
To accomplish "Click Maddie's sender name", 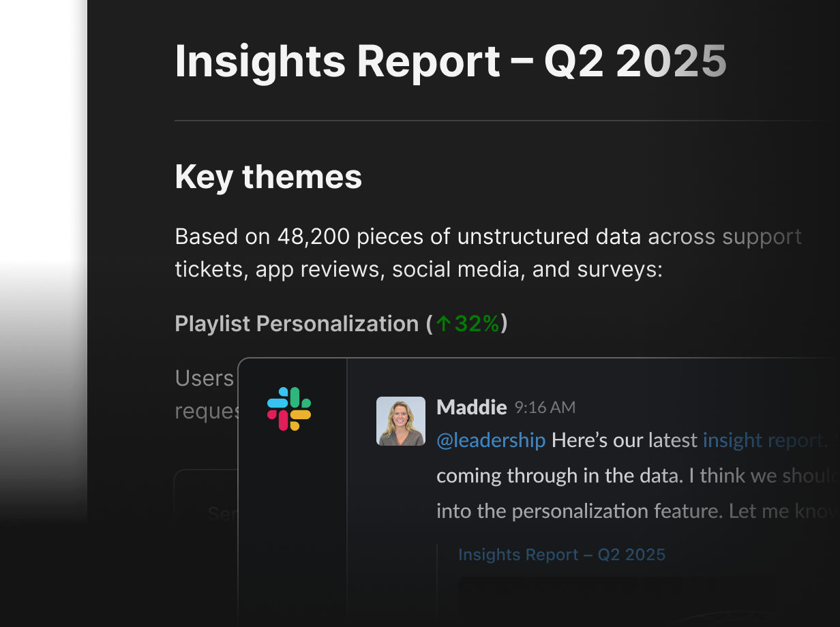I will pyautogui.click(x=472, y=408).
